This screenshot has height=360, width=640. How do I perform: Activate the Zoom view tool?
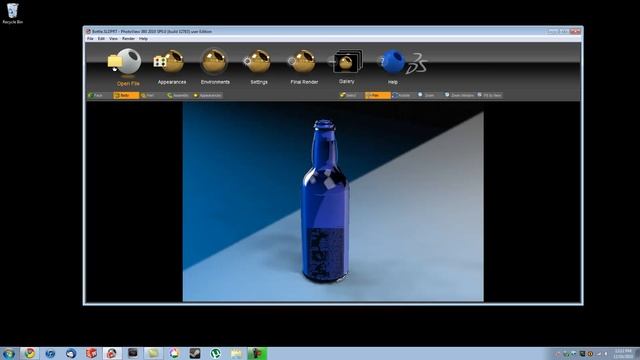pos(428,96)
